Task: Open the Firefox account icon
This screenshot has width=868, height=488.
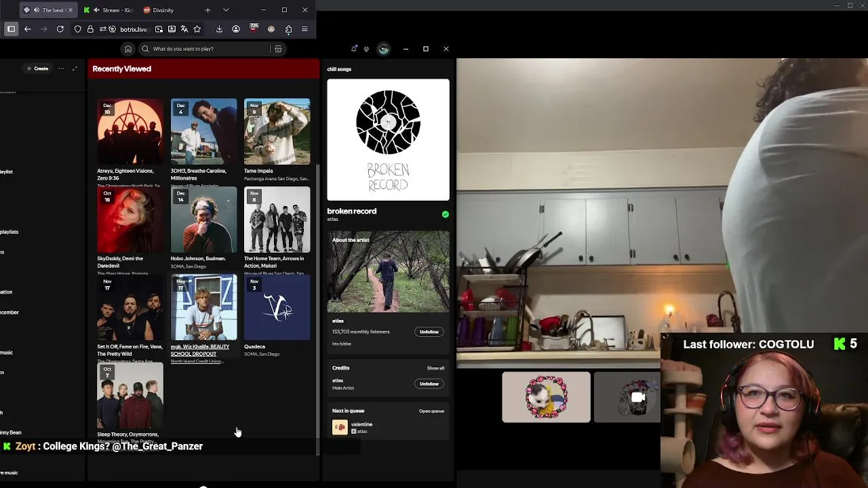Action: pyautogui.click(x=236, y=29)
